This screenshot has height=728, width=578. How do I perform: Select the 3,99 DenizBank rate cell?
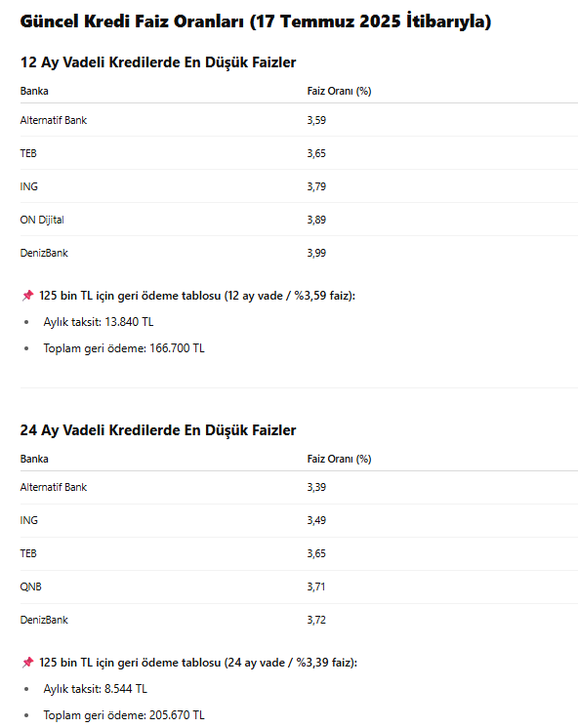coord(316,253)
